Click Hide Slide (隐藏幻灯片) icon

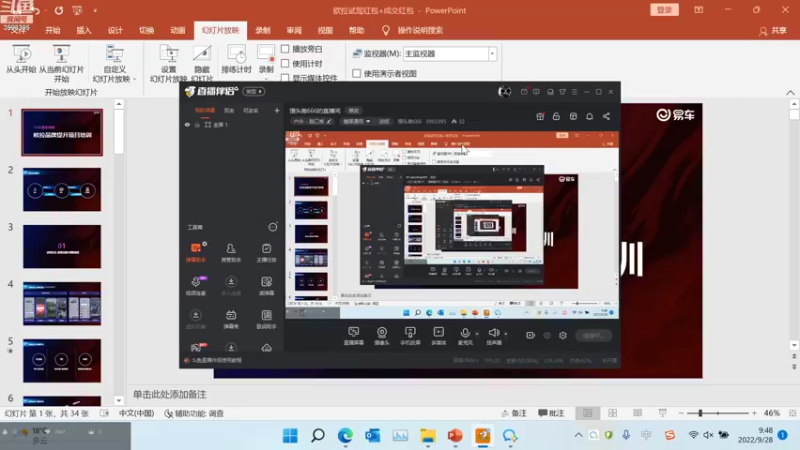coord(202,54)
